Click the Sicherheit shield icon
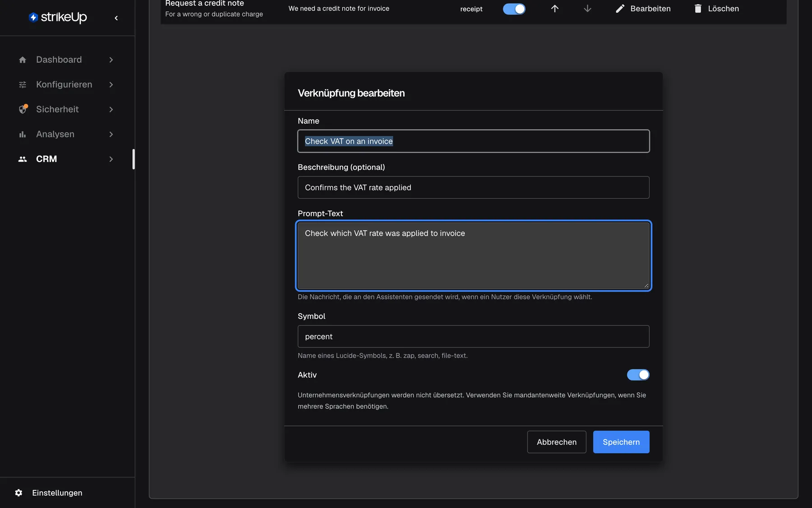The height and width of the screenshot is (508, 812). pyautogui.click(x=23, y=109)
